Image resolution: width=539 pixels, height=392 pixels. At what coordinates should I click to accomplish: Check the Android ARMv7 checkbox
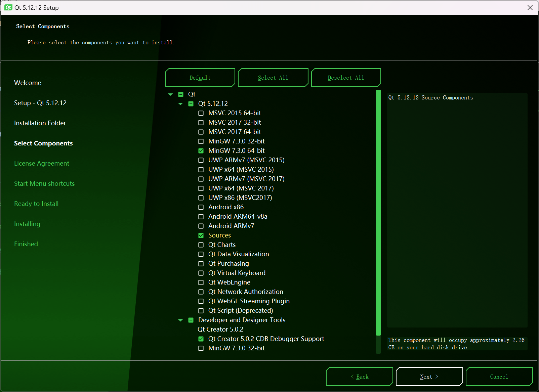(x=201, y=226)
